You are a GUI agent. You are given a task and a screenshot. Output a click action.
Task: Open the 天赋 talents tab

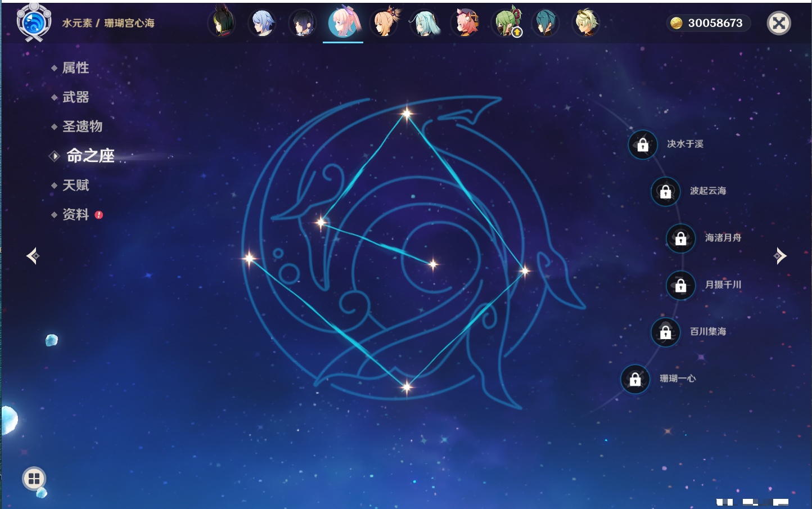[x=75, y=185]
